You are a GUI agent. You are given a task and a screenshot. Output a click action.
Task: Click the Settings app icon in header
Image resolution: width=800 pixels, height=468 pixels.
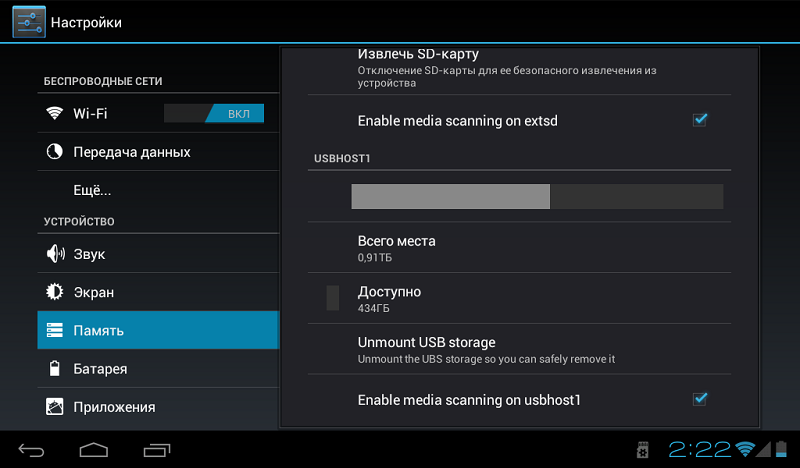(x=28, y=21)
